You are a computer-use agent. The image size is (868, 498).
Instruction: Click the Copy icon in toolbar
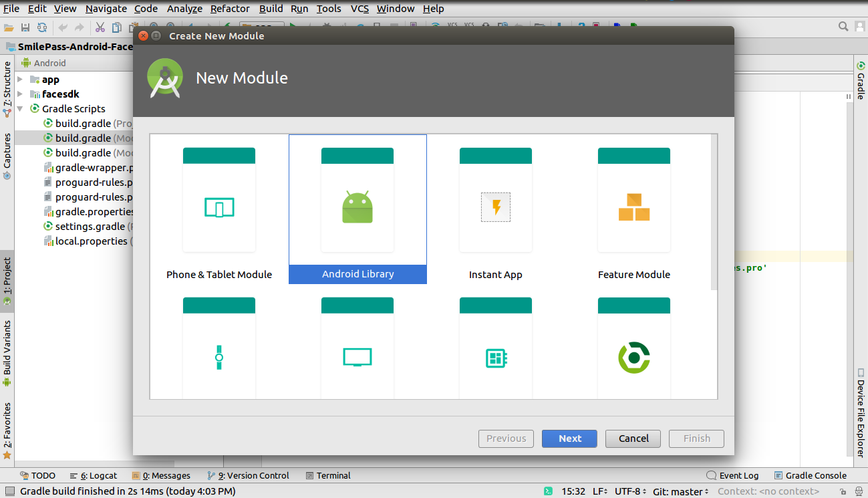[117, 27]
